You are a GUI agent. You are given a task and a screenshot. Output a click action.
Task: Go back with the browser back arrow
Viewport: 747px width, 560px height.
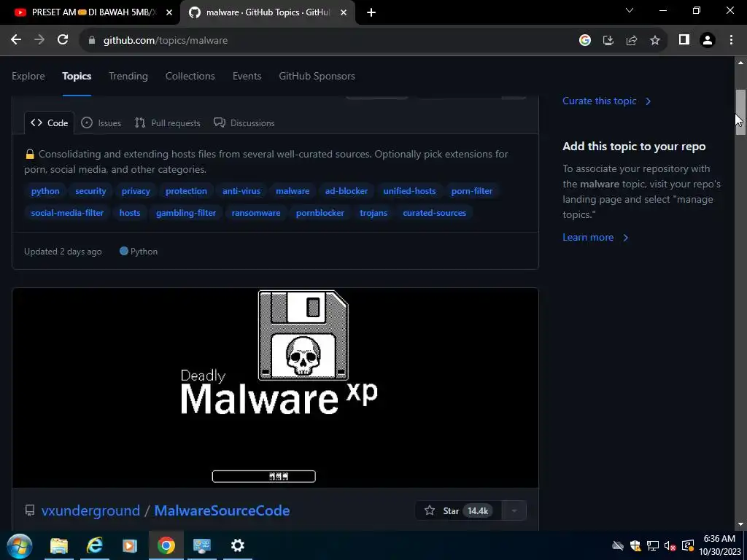click(16, 40)
